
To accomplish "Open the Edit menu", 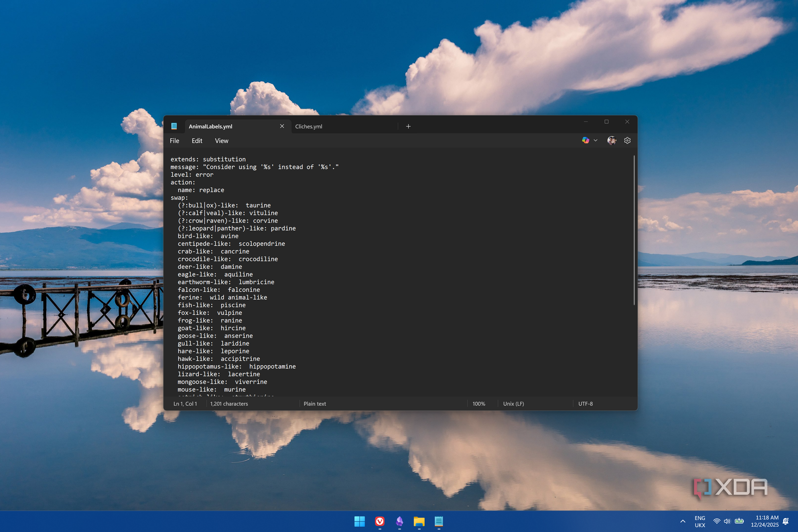I will coord(197,141).
